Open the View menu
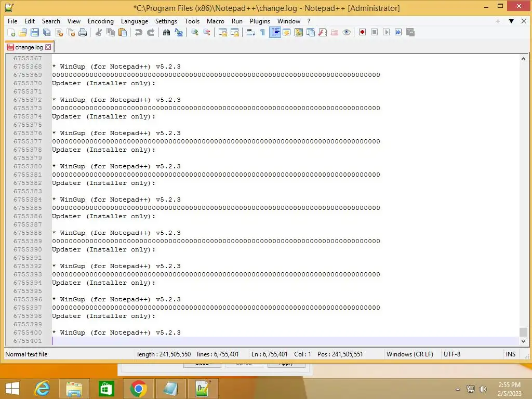The image size is (532, 399). pos(74,21)
